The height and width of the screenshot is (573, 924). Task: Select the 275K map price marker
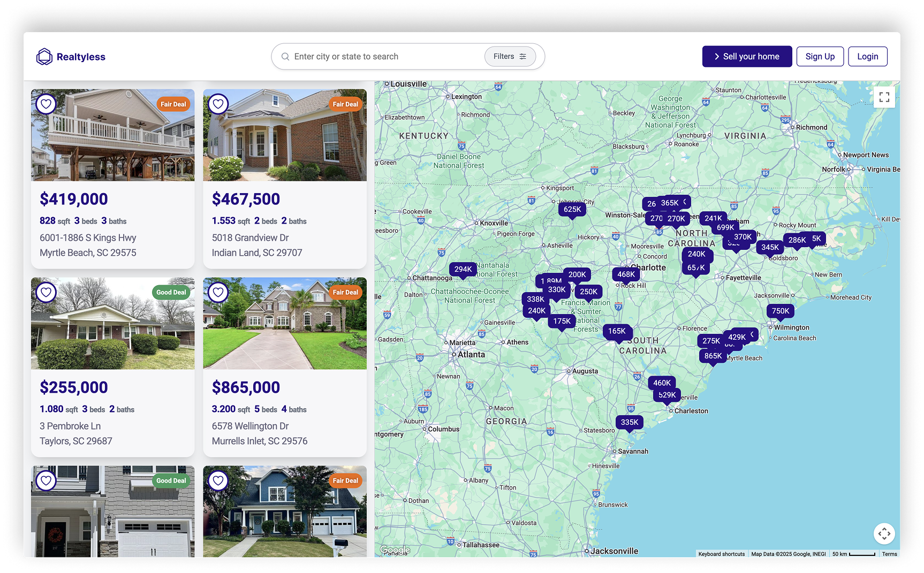tap(711, 341)
